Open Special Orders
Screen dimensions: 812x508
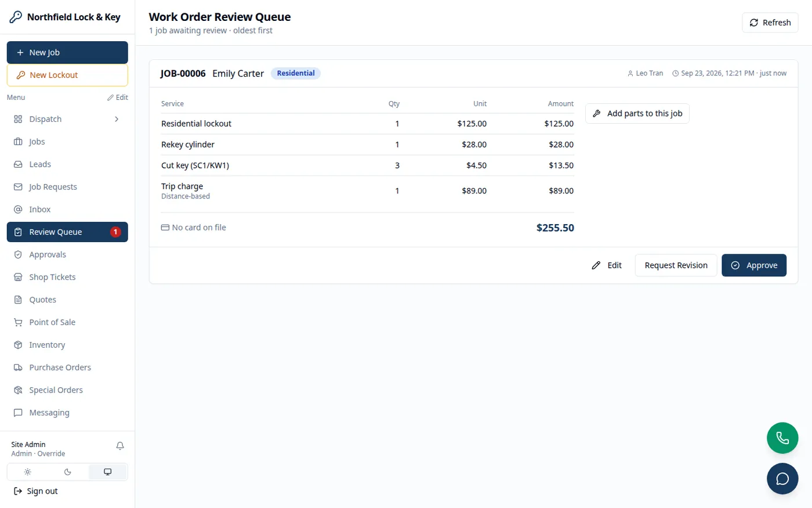click(x=67, y=390)
